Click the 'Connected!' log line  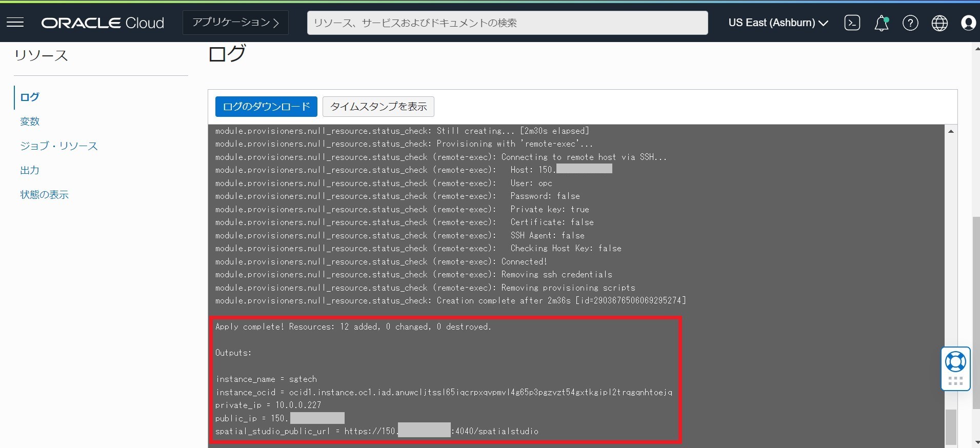(x=381, y=261)
